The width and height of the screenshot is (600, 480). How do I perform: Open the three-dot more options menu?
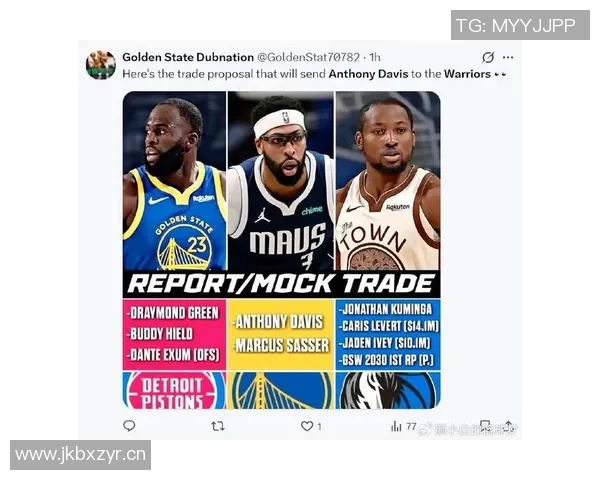coord(508,57)
